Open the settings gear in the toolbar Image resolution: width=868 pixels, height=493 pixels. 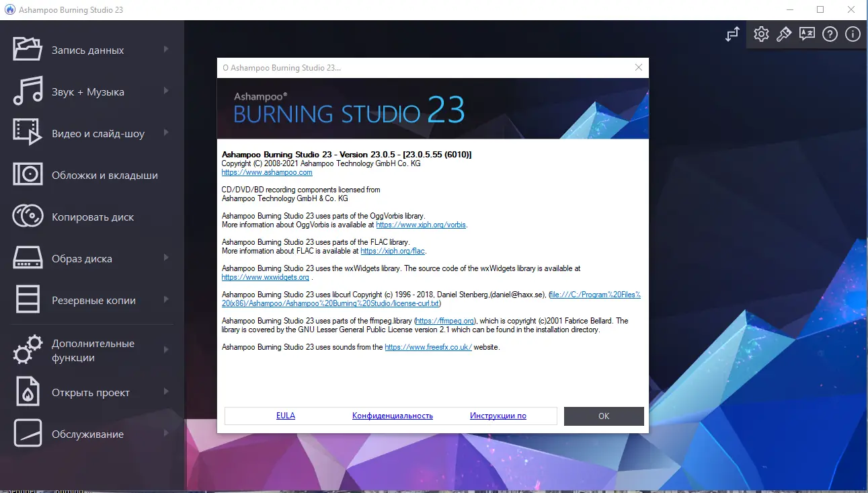[x=761, y=34]
